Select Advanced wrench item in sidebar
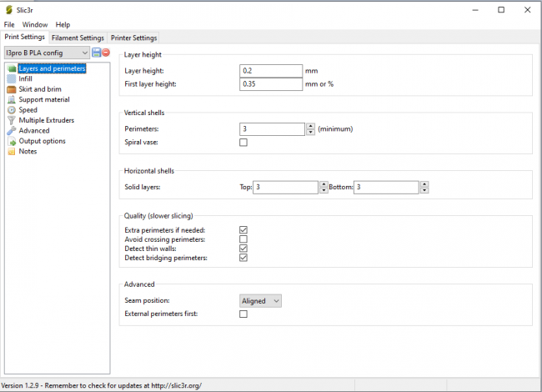This screenshot has width=542, height=392. (x=33, y=131)
